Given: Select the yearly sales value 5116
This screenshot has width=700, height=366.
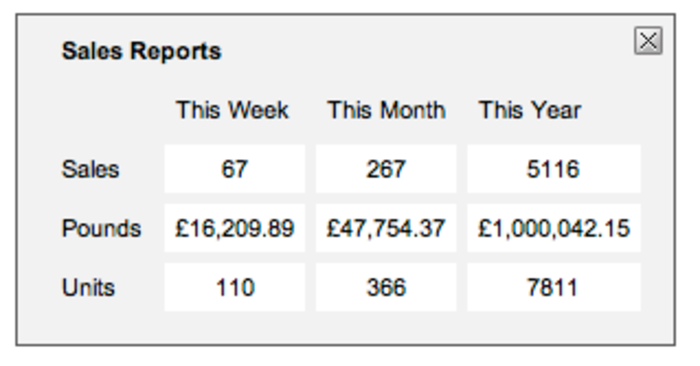Looking at the screenshot, I should (x=554, y=169).
